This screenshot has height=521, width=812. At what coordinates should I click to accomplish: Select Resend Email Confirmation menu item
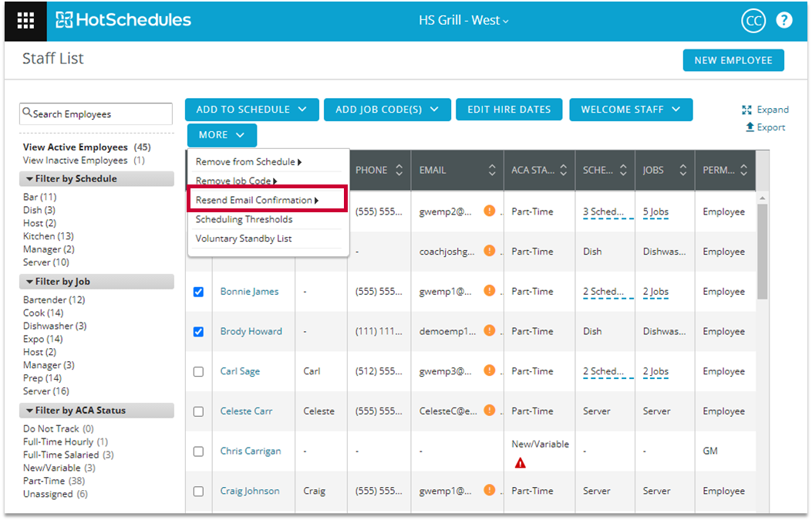click(x=257, y=201)
